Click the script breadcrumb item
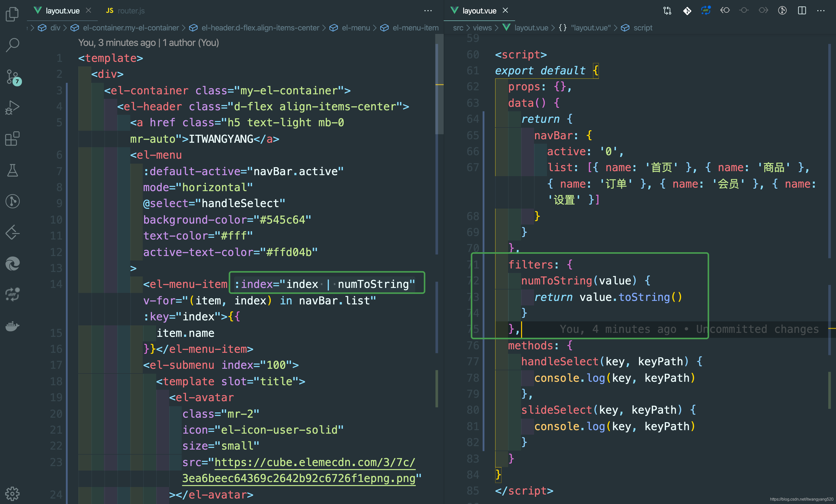This screenshot has height=504, width=836. pos(642,28)
